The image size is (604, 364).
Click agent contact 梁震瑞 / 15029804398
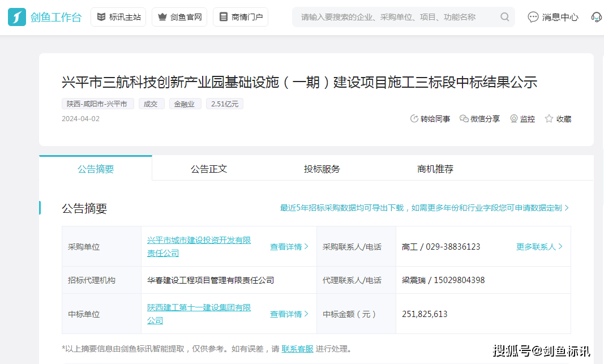[443, 280]
